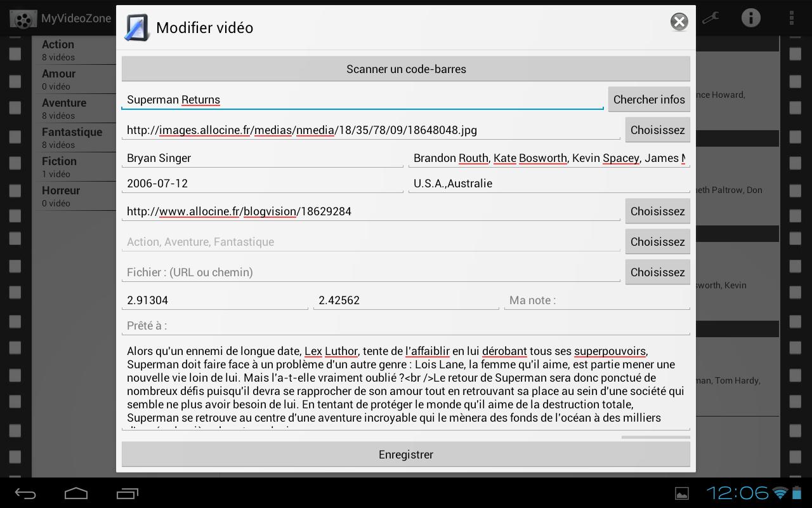Viewport: 812px width, 508px height.
Task: Edit the allocine blogvision trailer URL field
Action: point(371,211)
